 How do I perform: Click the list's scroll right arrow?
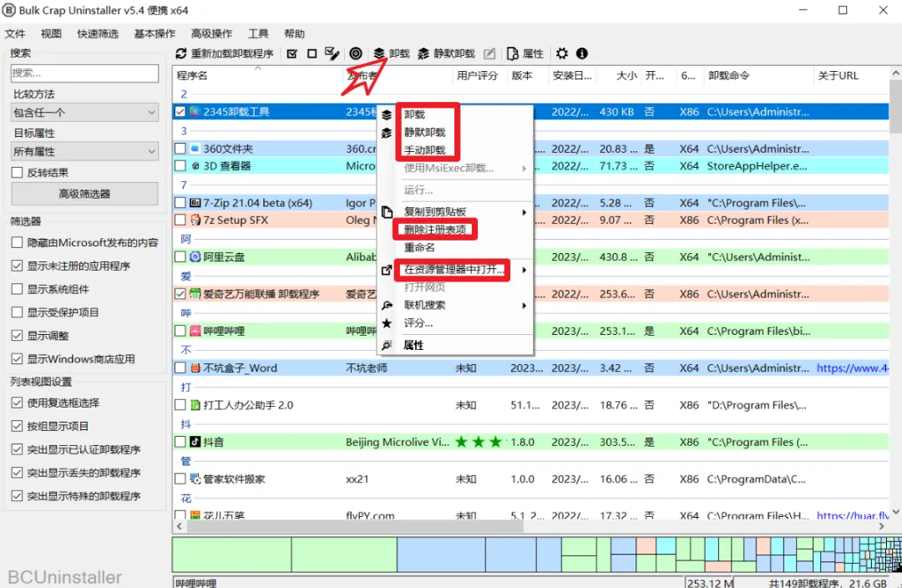click(882, 526)
